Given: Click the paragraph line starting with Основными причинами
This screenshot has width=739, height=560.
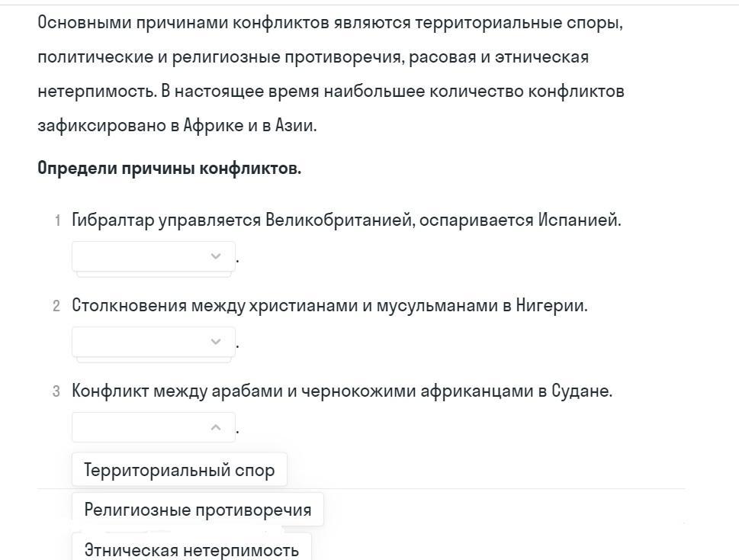Looking at the screenshot, I should (x=330, y=23).
